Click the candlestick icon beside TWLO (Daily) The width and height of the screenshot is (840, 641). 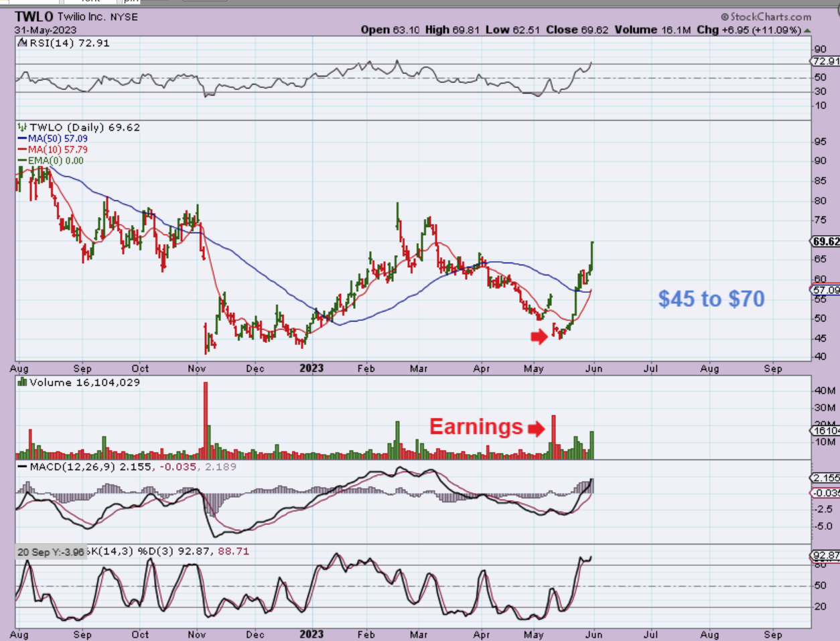pos(23,127)
